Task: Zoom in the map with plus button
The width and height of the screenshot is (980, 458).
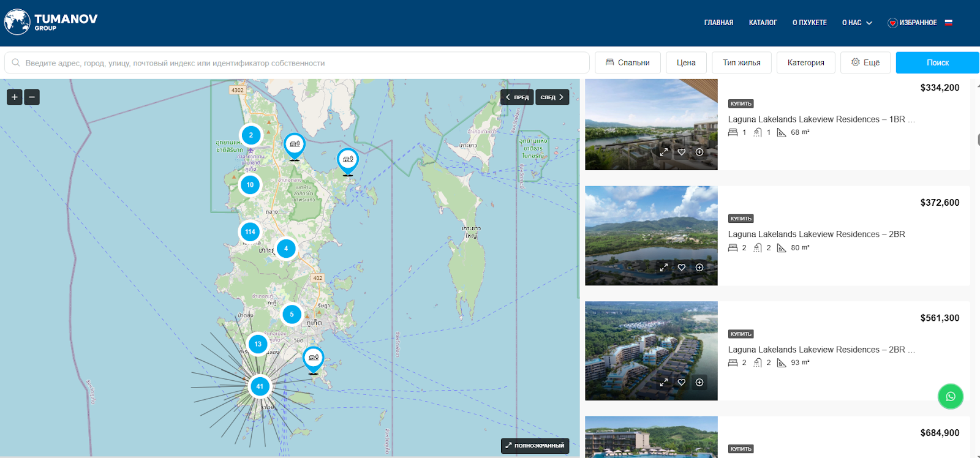Action: pyautogui.click(x=15, y=97)
